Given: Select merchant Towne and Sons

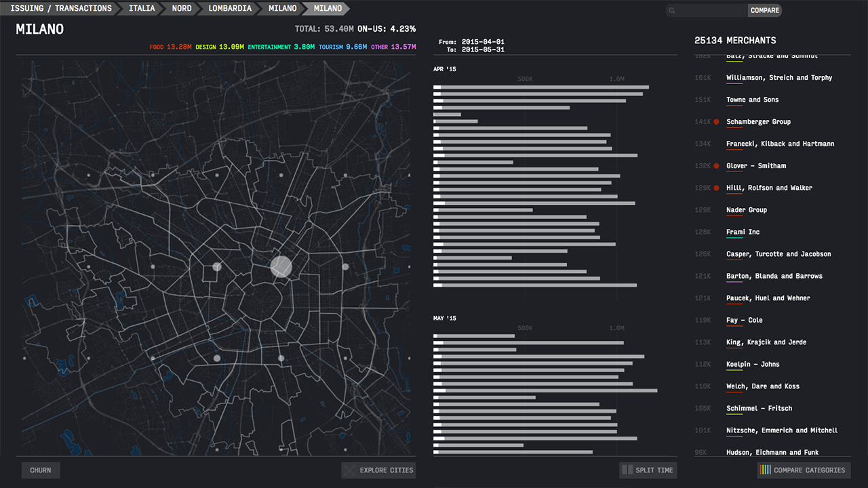Looking at the screenshot, I should pyautogui.click(x=753, y=100).
